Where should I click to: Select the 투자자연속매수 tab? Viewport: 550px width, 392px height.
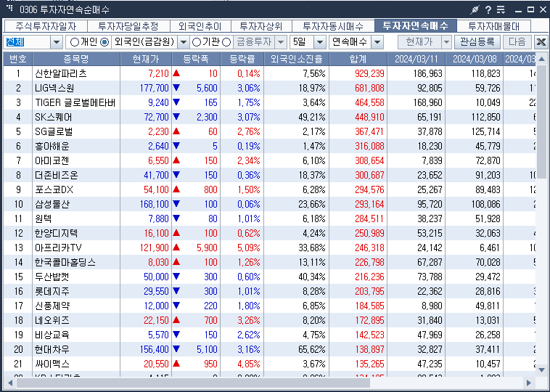(x=416, y=26)
